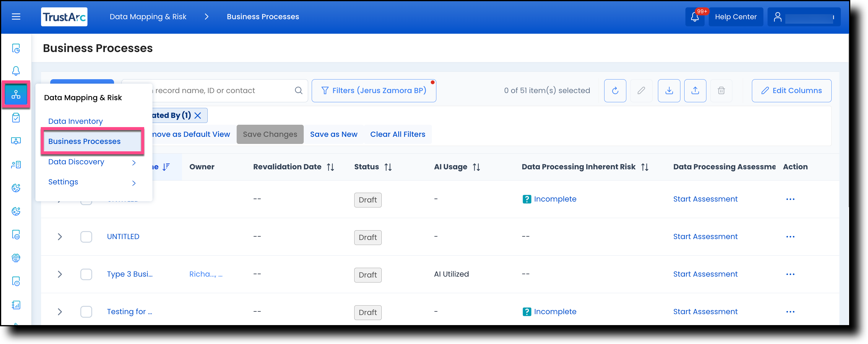868x344 pixels.
Task: Open Filters for Jerus Zamora BP
Action: click(x=374, y=90)
